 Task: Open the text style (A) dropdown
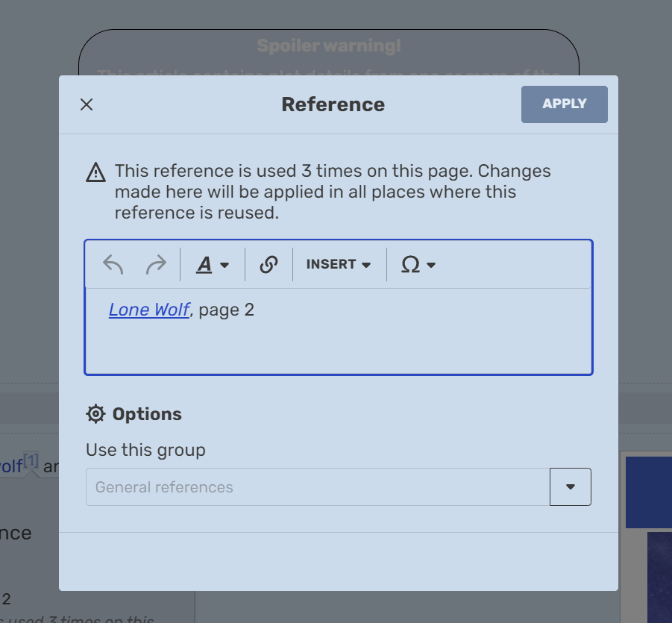(212, 264)
